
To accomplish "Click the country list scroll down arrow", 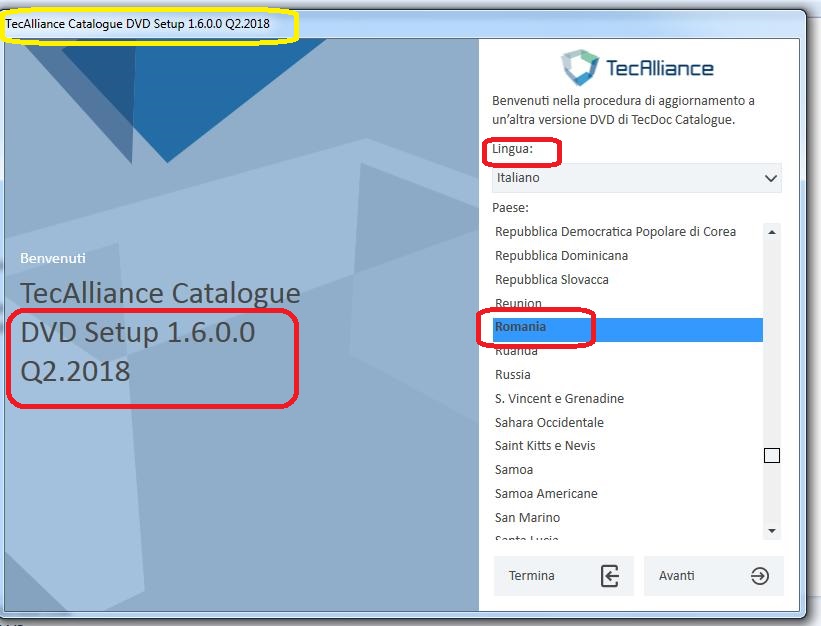I will [772, 531].
